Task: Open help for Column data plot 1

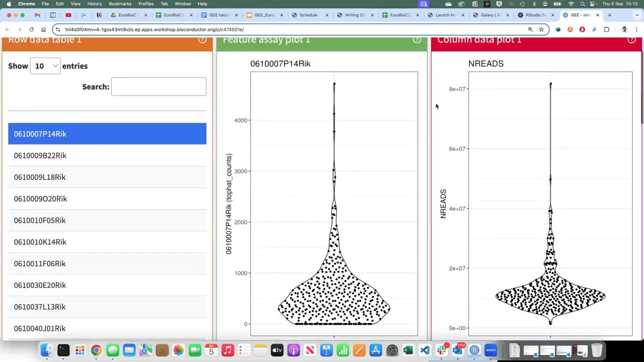Action: tap(632, 40)
